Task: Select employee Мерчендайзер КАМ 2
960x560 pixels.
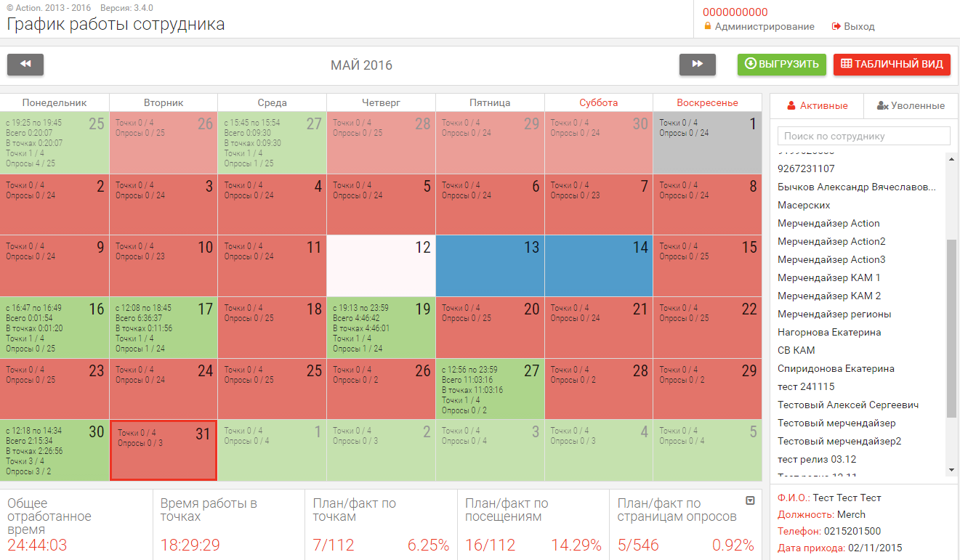Action: point(829,296)
